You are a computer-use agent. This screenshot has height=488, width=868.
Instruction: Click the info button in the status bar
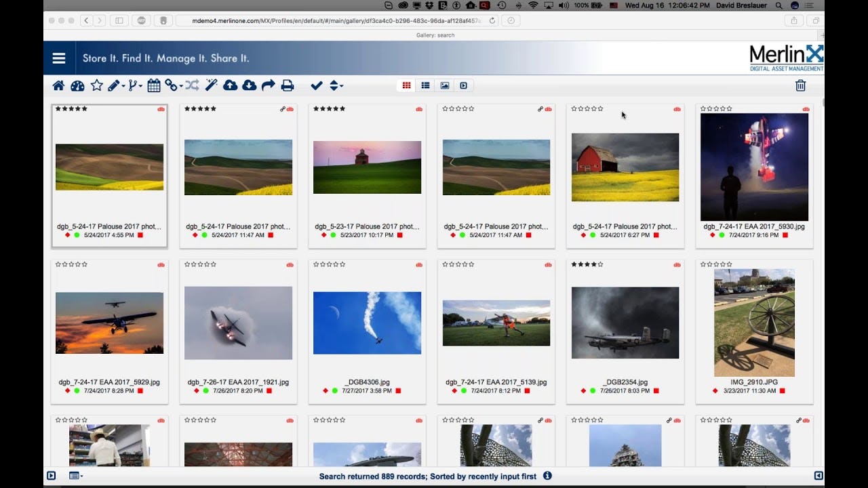coord(547,476)
